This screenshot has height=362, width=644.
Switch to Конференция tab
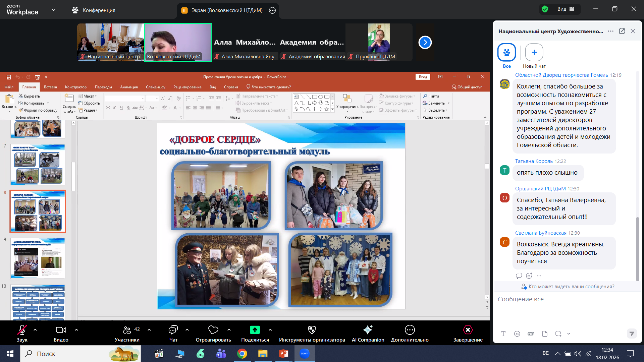(x=94, y=10)
